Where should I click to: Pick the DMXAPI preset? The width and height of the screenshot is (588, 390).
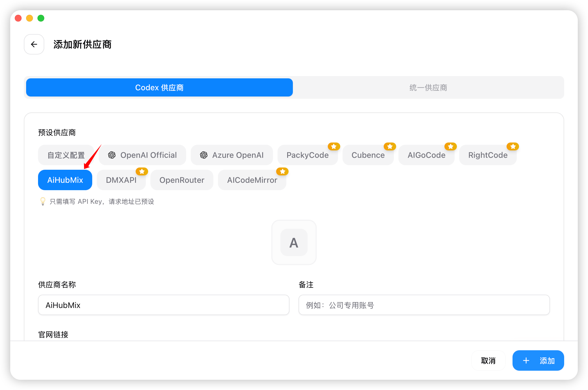(x=121, y=180)
